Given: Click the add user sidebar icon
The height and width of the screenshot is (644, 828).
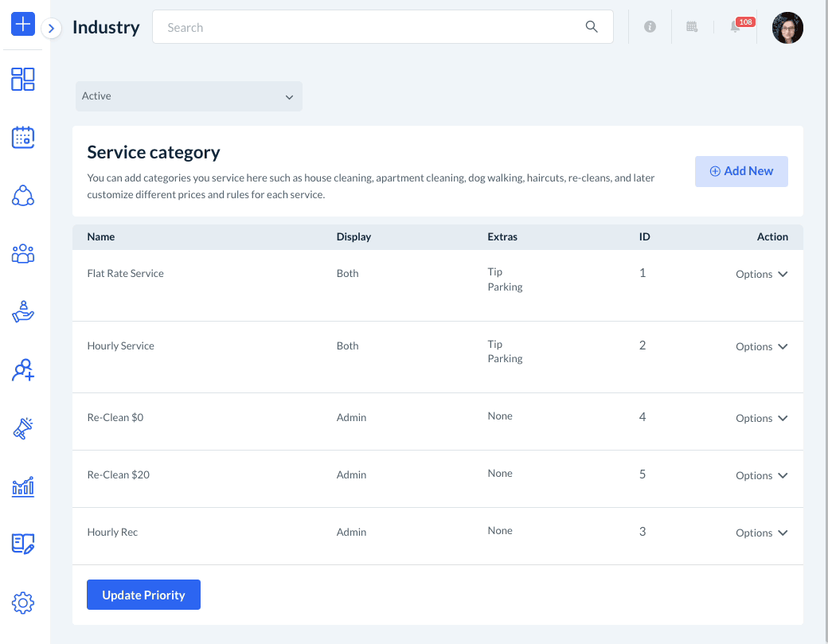Looking at the screenshot, I should tap(23, 370).
